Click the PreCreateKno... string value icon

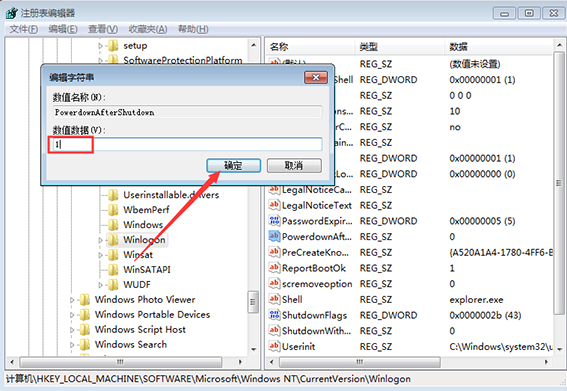[x=274, y=252]
